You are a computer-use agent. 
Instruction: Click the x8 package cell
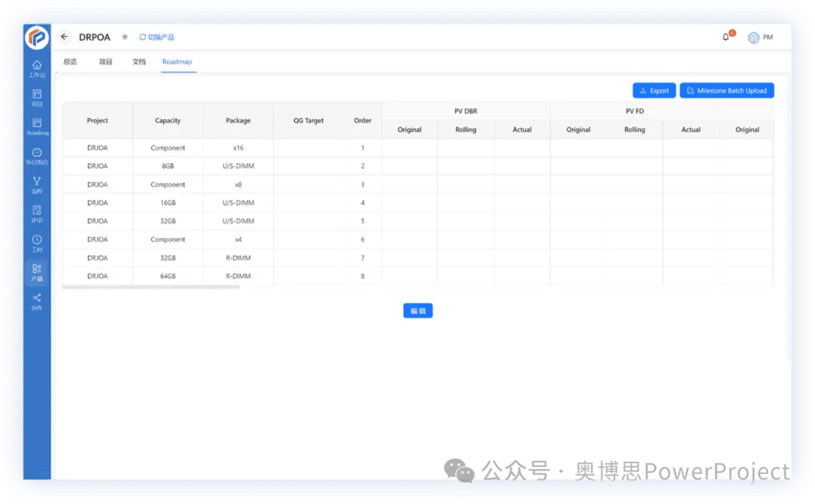(238, 184)
